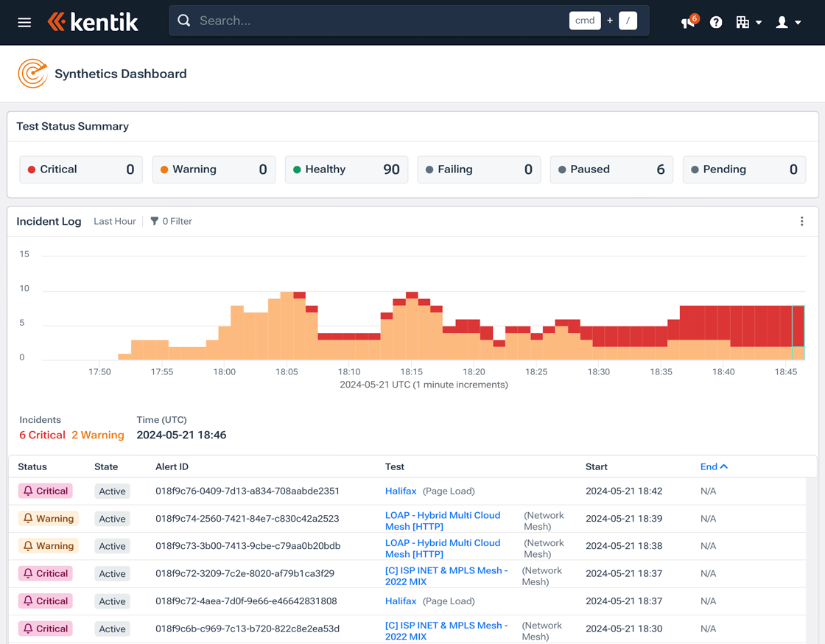Click the bell icon on the top Critical alert
The image size is (825, 644).
(x=27, y=491)
